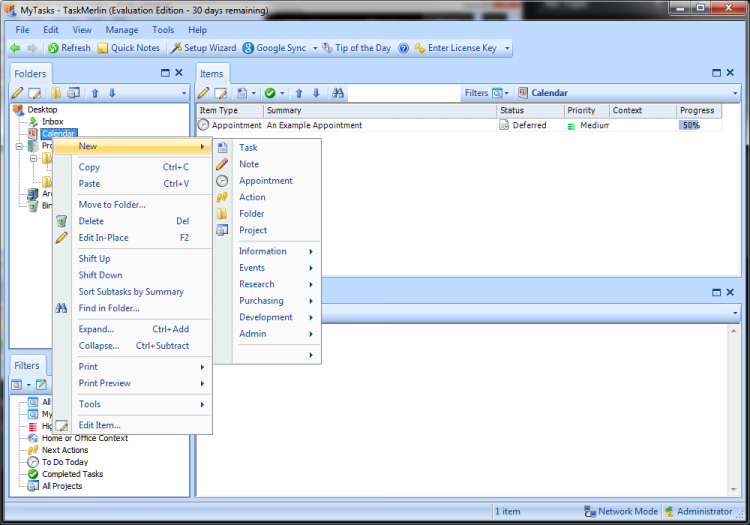Open the View menu
The height and width of the screenshot is (525, 750).
(82, 30)
